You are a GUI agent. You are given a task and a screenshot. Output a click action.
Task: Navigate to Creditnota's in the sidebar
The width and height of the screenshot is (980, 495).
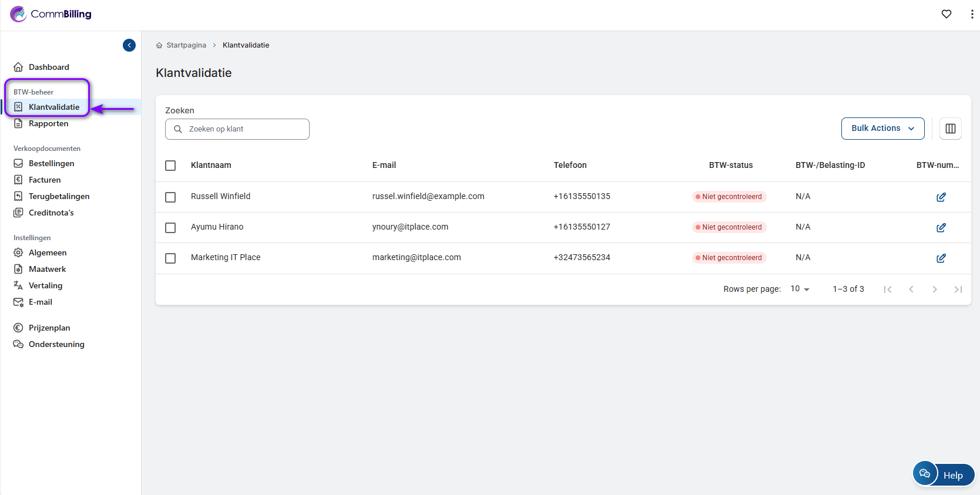[51, 213]
